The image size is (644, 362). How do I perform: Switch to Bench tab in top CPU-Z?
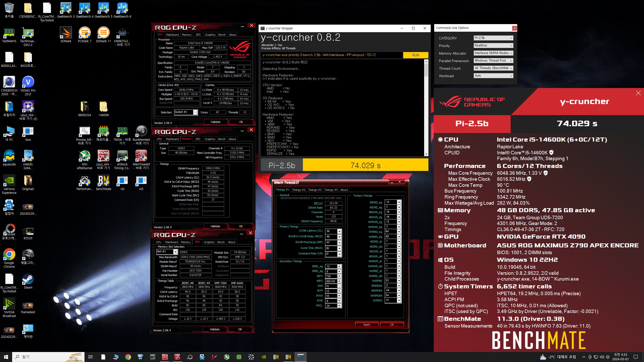[x=222, y=35]
